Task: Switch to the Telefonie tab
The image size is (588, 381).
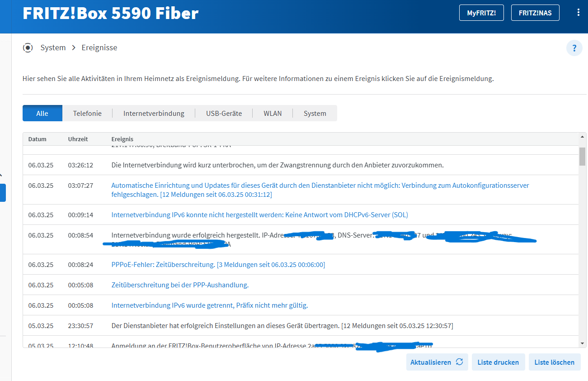Action: coord(87,113)
